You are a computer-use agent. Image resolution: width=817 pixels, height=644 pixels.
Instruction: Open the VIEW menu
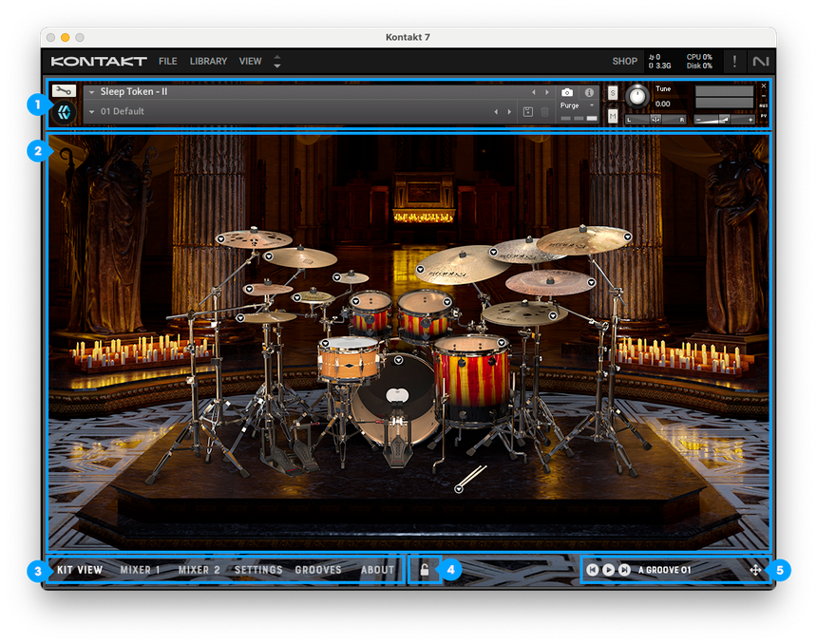pyautogui.click(x=250, y=62)
